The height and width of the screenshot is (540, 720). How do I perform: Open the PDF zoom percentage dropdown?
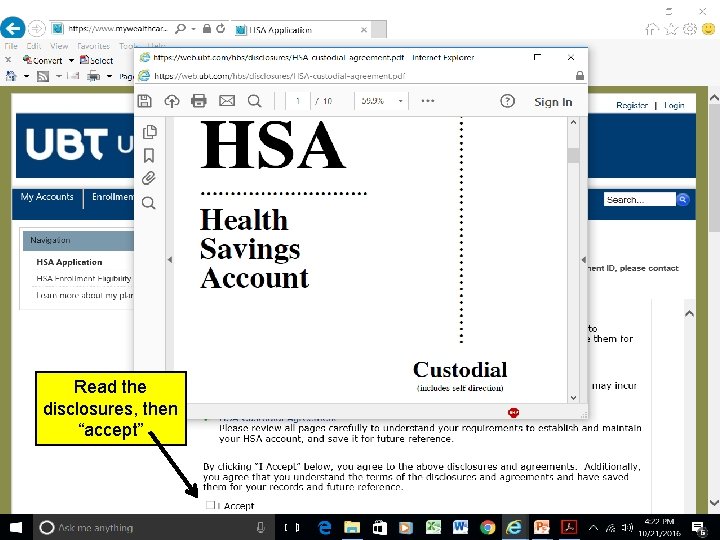[x=400, y=101]
